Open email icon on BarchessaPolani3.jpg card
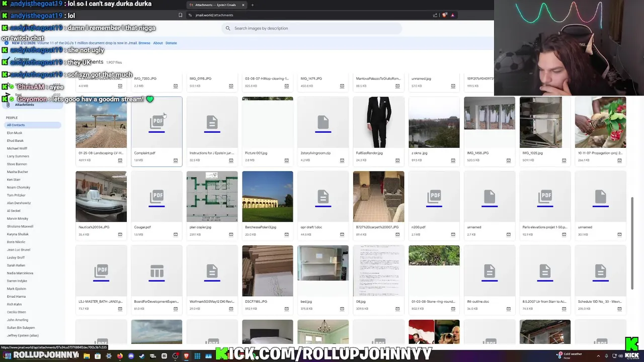This screenshot has height=362, width=644. (287, 235)
